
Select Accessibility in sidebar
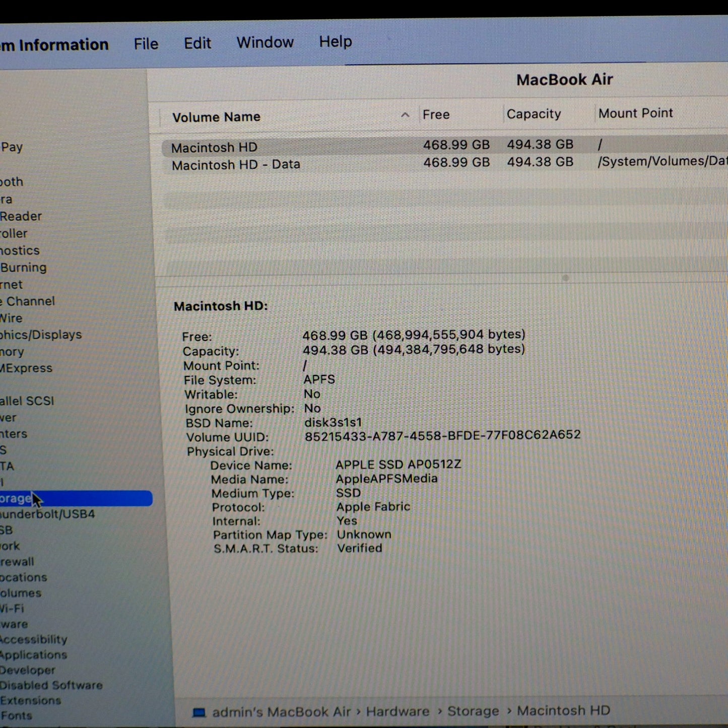click(33, 639)
